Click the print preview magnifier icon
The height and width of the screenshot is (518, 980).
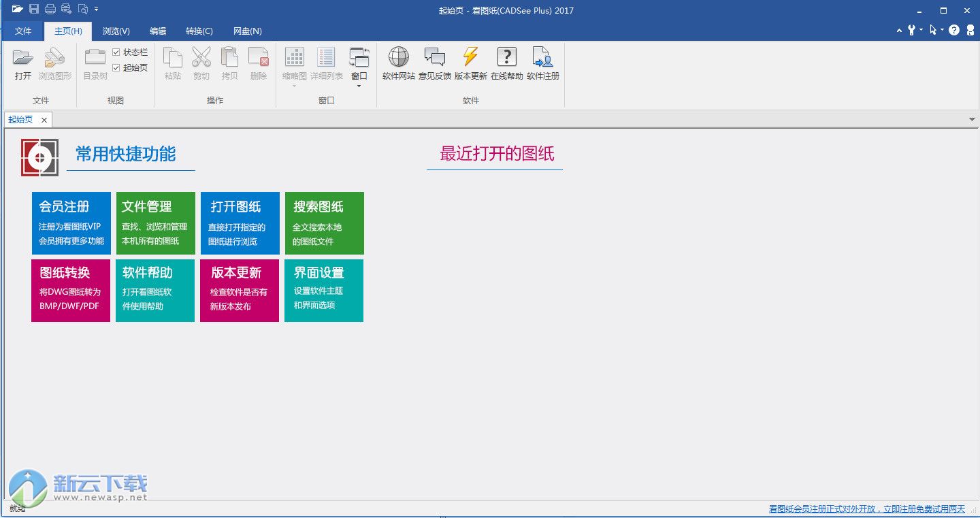click(83, 9)
